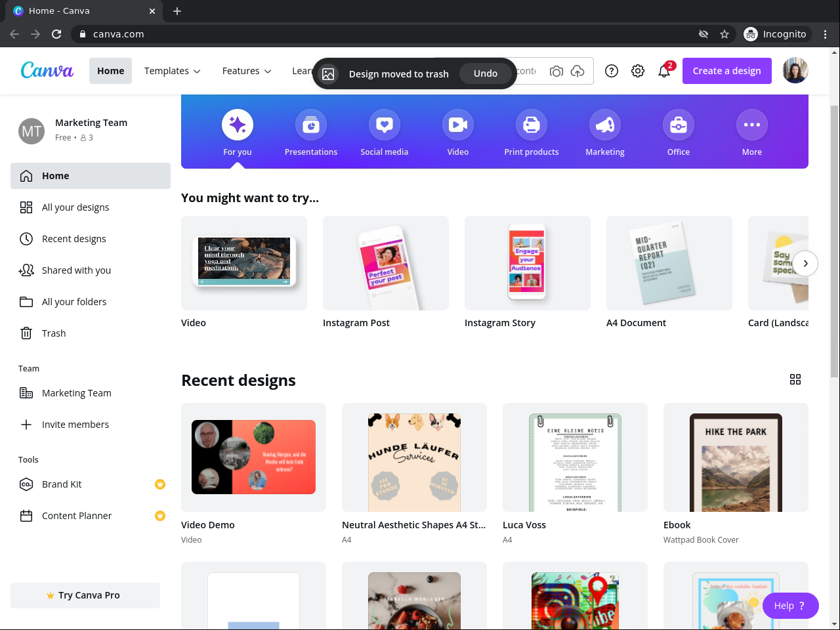Switch Recent designs to grid view icon
The width and height of the screenshot is (840, 630).
click(x=795, y=379)
